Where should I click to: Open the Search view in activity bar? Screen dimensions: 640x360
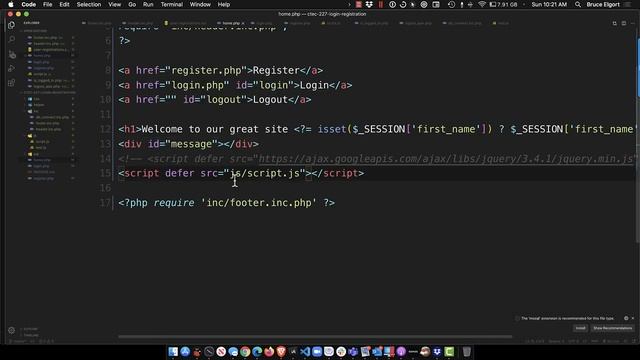tap(11, 39)
